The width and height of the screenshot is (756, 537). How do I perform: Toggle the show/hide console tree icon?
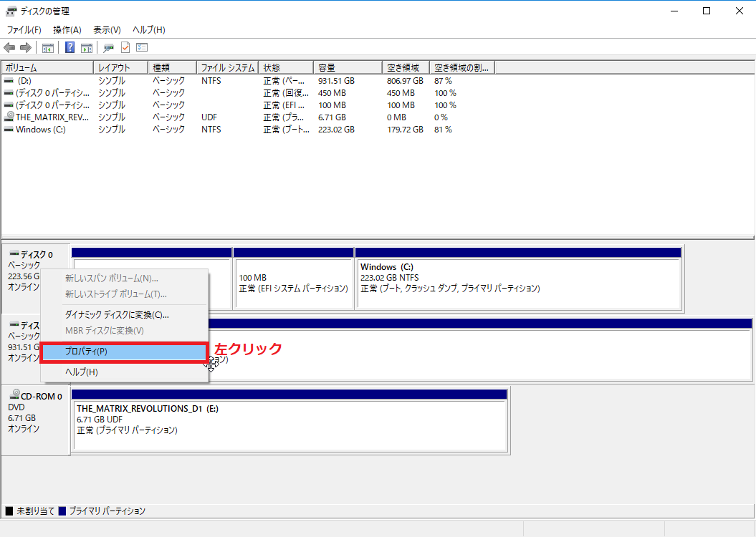pyautogui.click(x=48, y=48)
